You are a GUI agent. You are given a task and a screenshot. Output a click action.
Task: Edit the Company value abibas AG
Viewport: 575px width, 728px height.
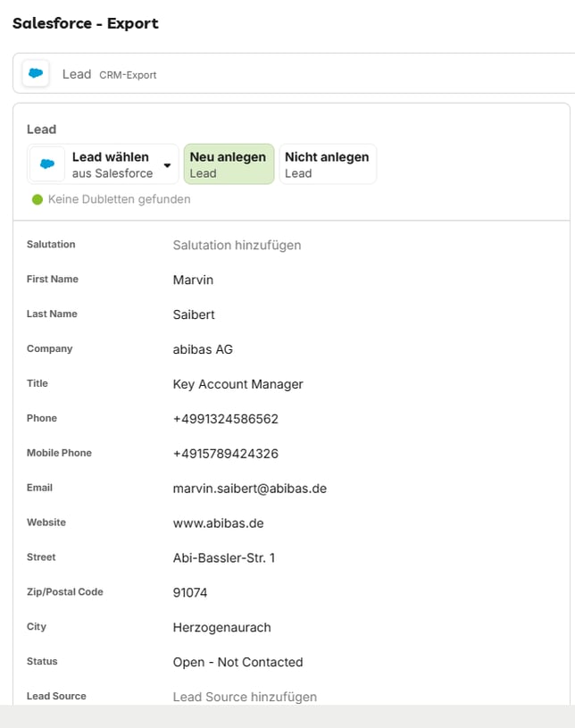click(x=203, y=349)
